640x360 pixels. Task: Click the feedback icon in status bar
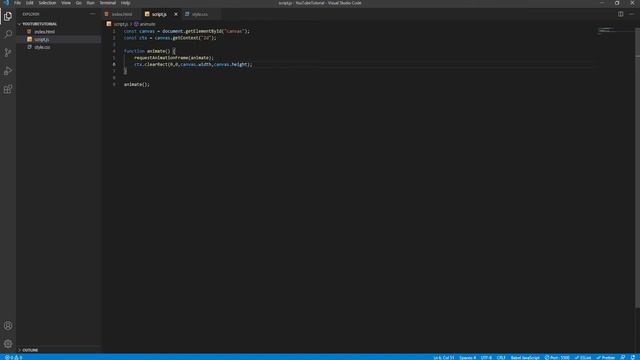pyautogui.click(x=623, y=358)
